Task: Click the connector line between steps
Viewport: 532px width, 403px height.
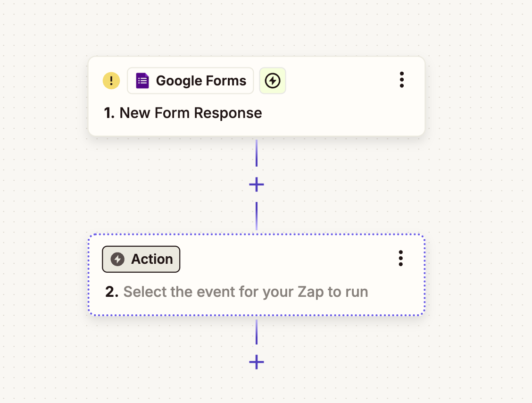Action: 257,156
